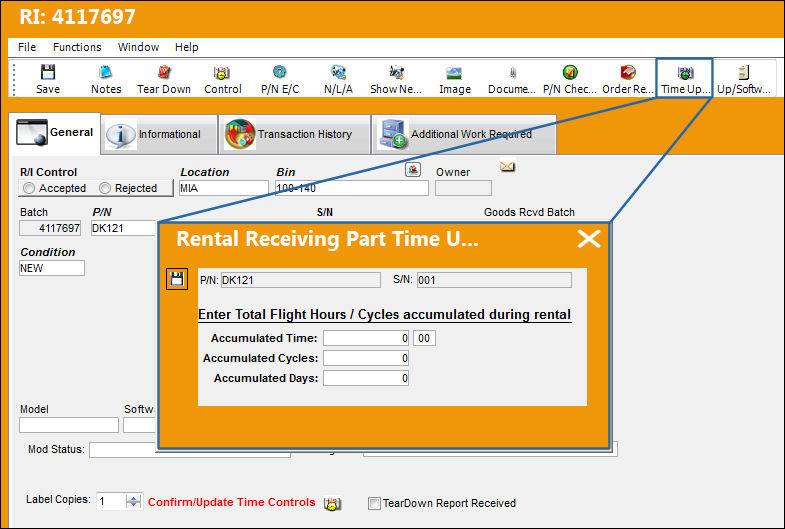Screen dimensions: 785x529
Task: Click the Confirm/Update Time Controls red text
Action: (x=231, y=502)
